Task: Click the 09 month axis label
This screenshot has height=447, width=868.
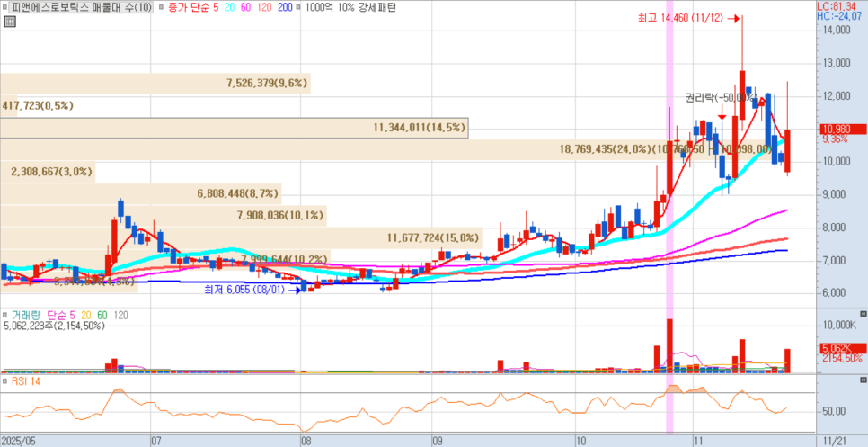Action: point(438,442)
